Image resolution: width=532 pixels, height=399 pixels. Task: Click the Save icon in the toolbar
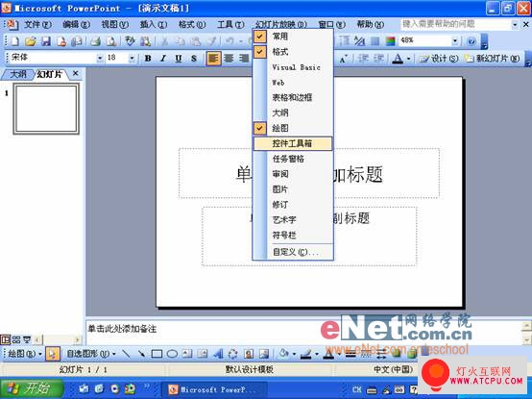click(46, 41)
